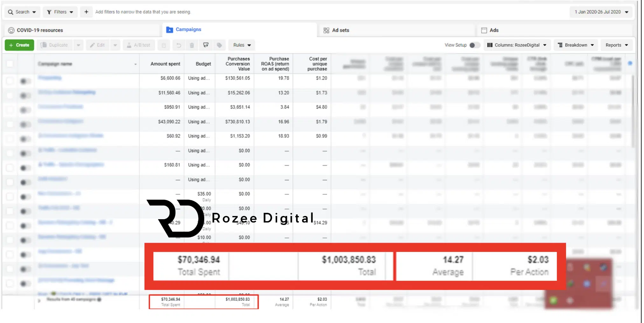Click the export share icon in toolbar
Screen dimensions: 644x323
coord(206,45)
